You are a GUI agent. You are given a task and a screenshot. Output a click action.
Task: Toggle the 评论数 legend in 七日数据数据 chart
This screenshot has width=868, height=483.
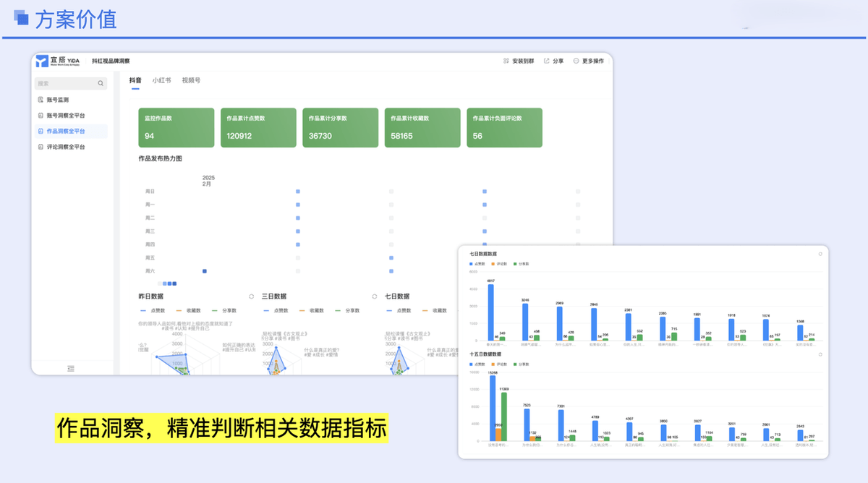point(501,265)
